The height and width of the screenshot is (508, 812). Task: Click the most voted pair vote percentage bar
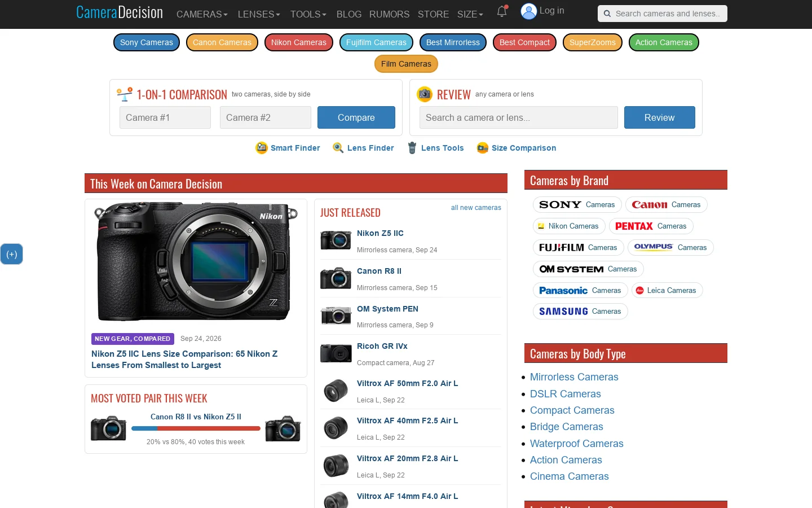[196, 428]
